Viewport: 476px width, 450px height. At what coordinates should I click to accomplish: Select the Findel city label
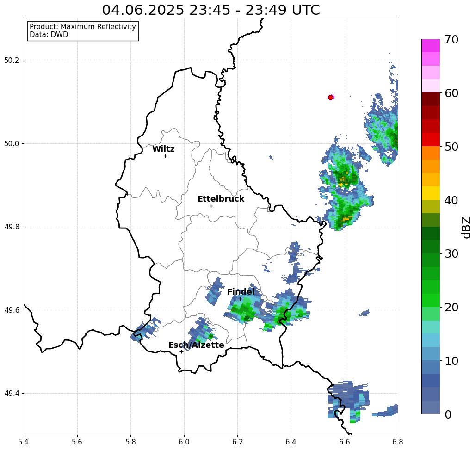(x=241, y=292)
